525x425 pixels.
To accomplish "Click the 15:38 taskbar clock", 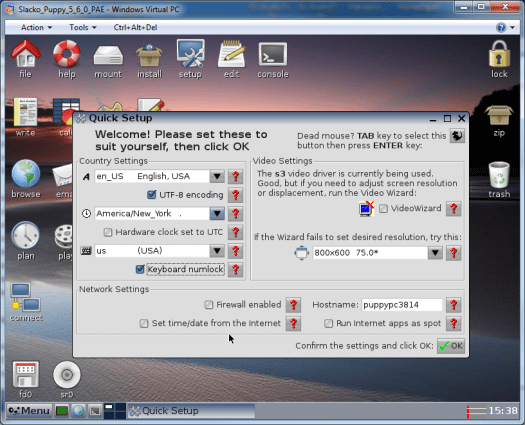I will point(503,411).
